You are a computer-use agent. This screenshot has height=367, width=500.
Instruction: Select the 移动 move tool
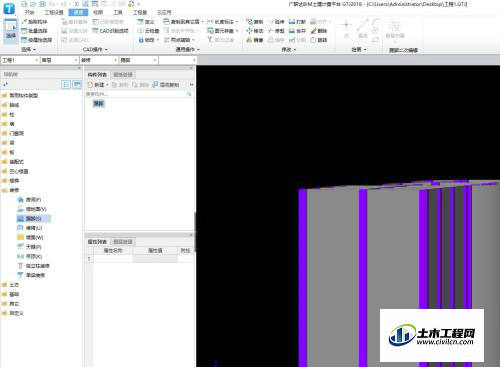click(255, 31)
